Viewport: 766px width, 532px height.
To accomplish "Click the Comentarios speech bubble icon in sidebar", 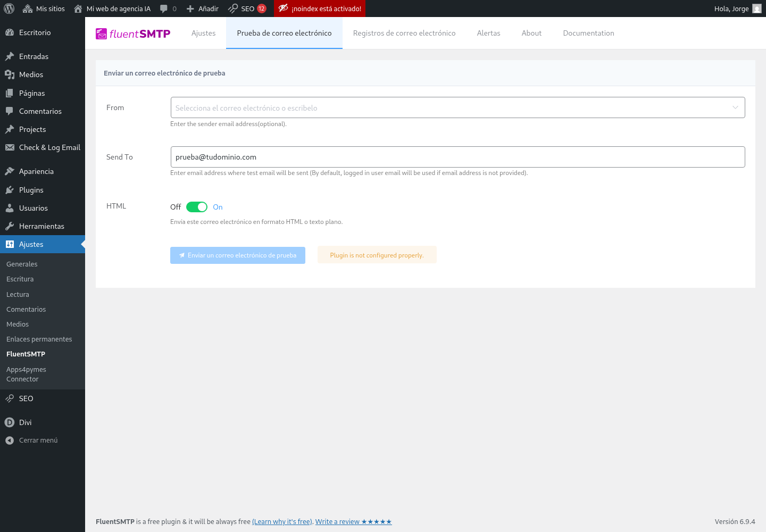I will (x=10, y=111).
